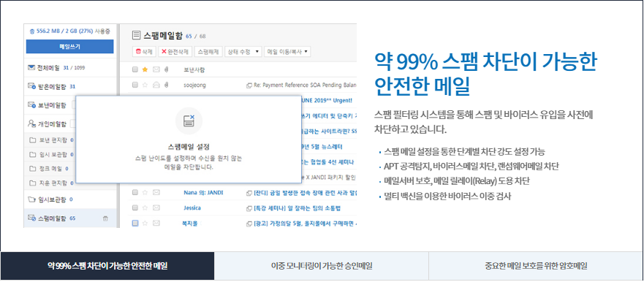This screenshot has height=282, width=644.
Task: Click the 완전삭제 permanent delete button
Action: click(x=175, y=52)
